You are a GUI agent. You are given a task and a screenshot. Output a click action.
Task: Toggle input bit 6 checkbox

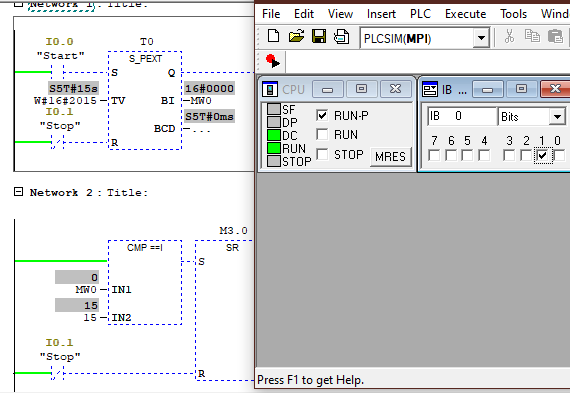click(x=451, y=156)
